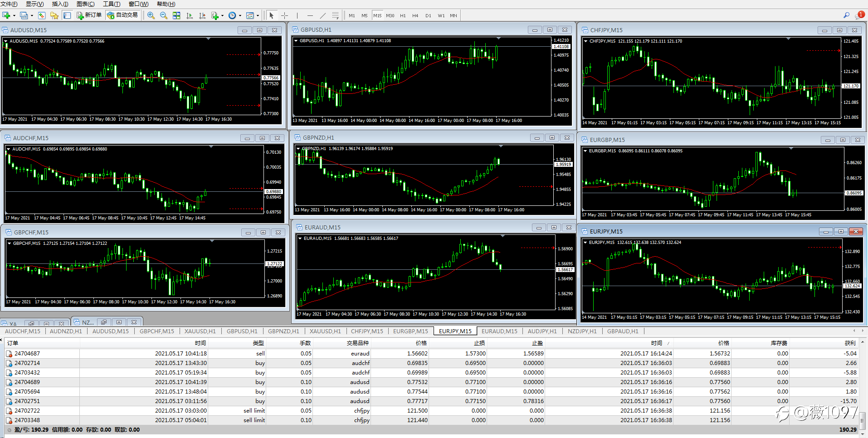This screenshot has width=868, height=438.
Task: Click the New Chart toolbar icon
Action: (x=6, y=15)
